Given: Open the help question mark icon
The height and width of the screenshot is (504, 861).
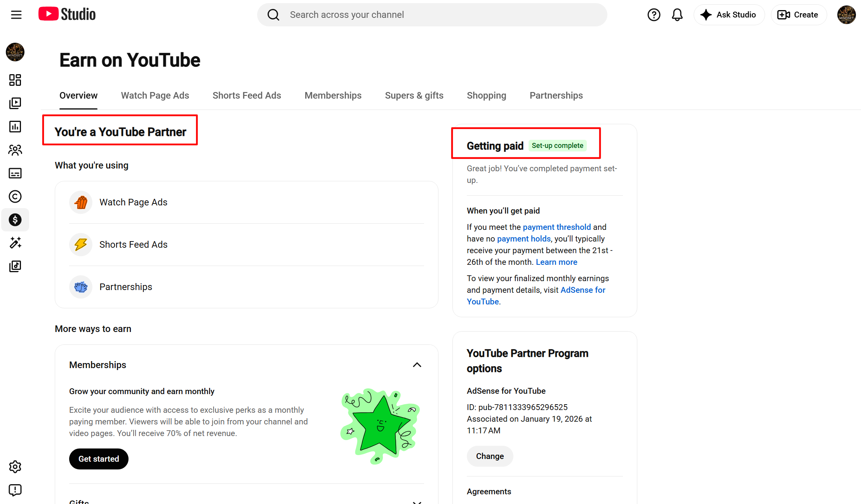Looking at the screenshot, I should pyautogui.click(x=654, y=15).
